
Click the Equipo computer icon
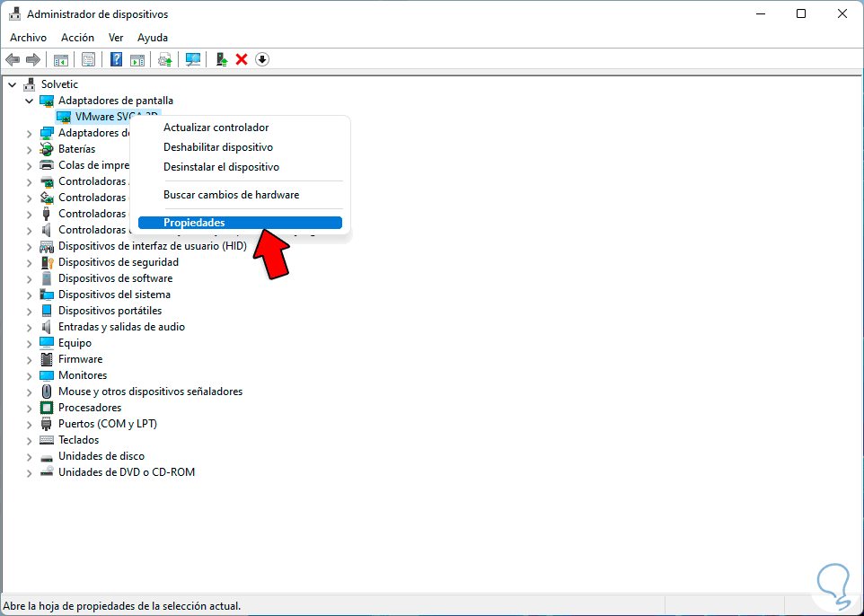[x=47, y=343]
